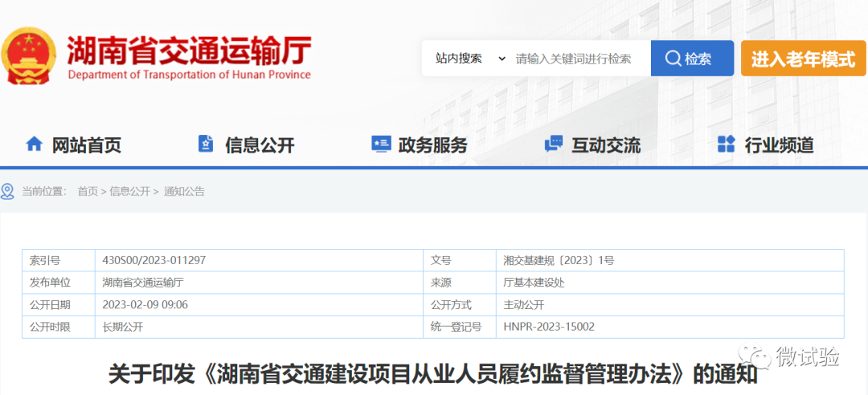Open the 站内搜索 dropdown
The image size is (868, 395).
(470, 59)
